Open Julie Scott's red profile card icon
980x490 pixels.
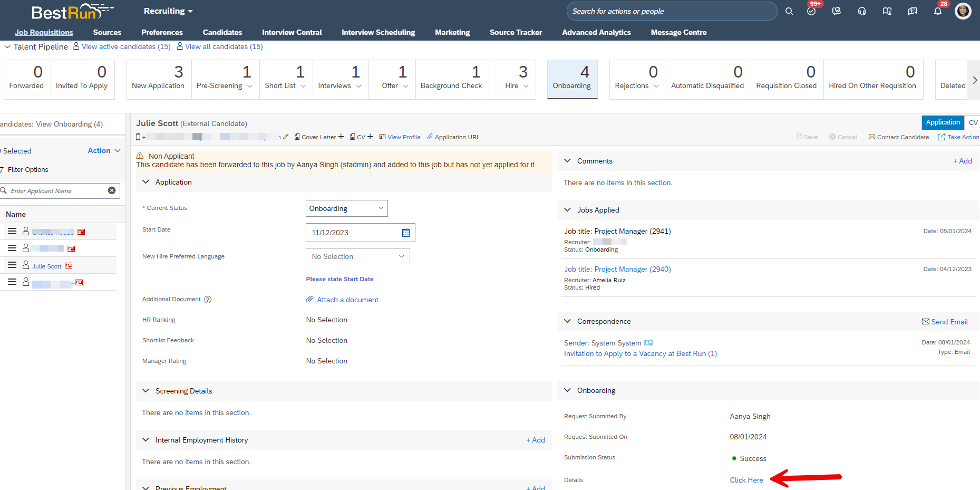coord(69,266)
